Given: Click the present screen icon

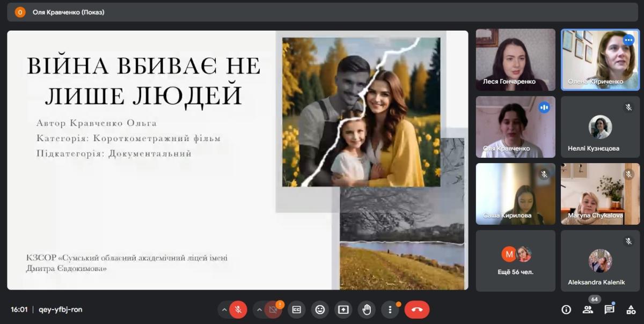Looking at the screenshot, I should pyautogui.click(x=343, y=310).
